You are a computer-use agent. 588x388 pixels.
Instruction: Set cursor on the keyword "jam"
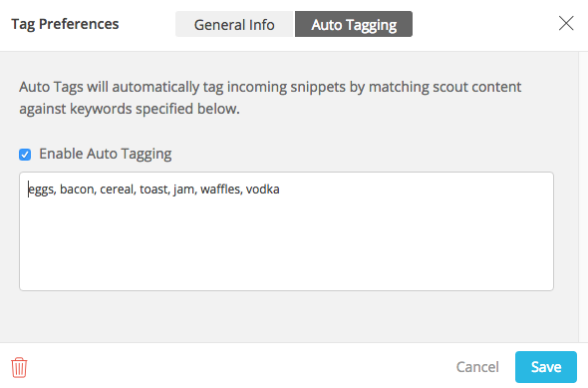pos(183,190)
